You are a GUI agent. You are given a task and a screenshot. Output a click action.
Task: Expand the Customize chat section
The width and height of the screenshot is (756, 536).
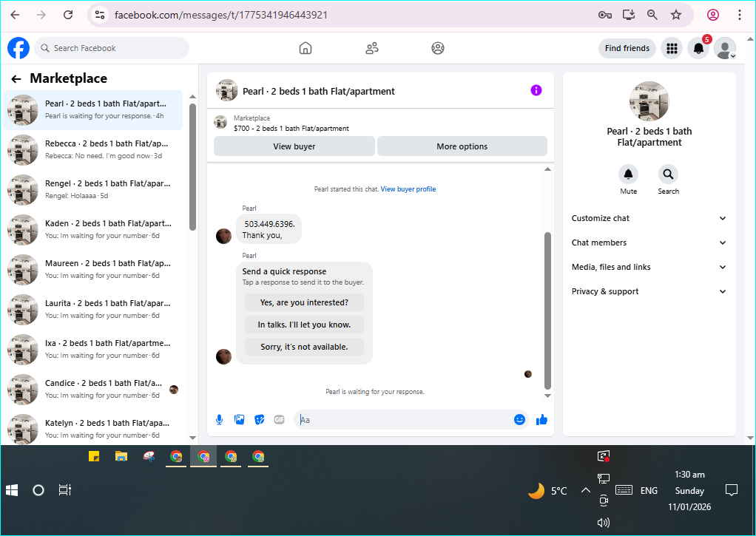[649, 218]
